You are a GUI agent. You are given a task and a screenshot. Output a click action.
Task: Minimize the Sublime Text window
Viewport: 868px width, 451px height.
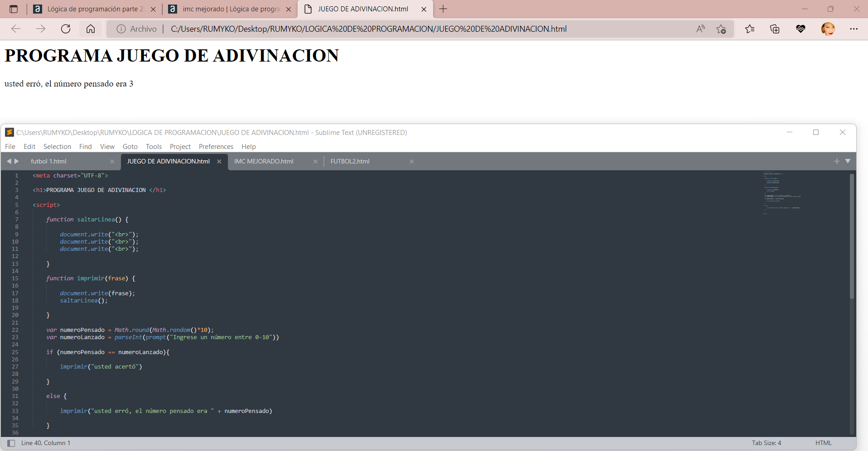point(790,132)
